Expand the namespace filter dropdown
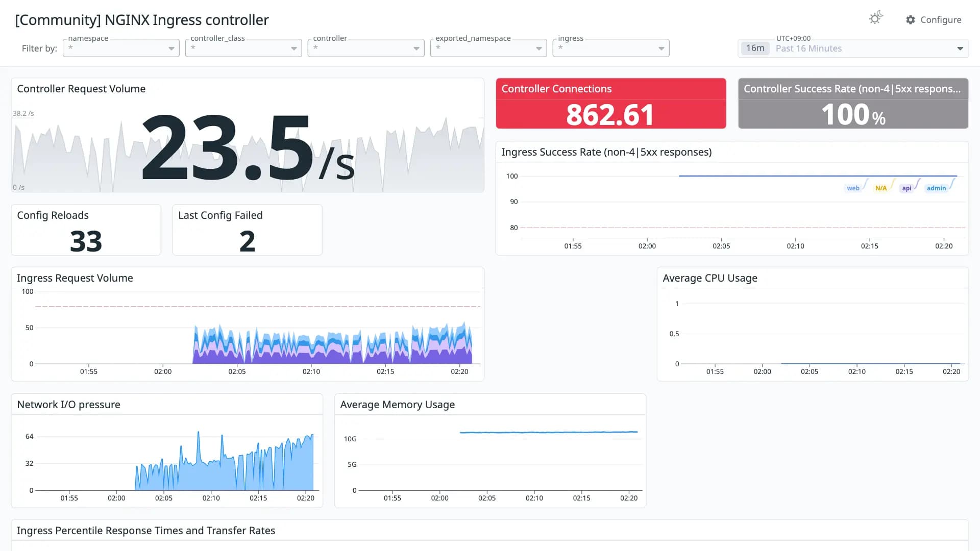 [121, 48]
